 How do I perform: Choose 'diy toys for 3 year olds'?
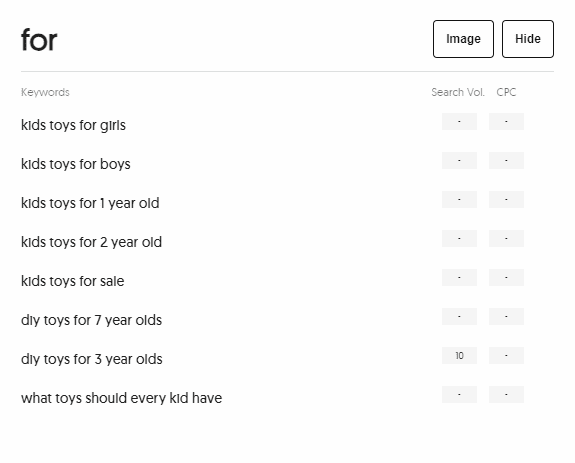click(92, 359)
